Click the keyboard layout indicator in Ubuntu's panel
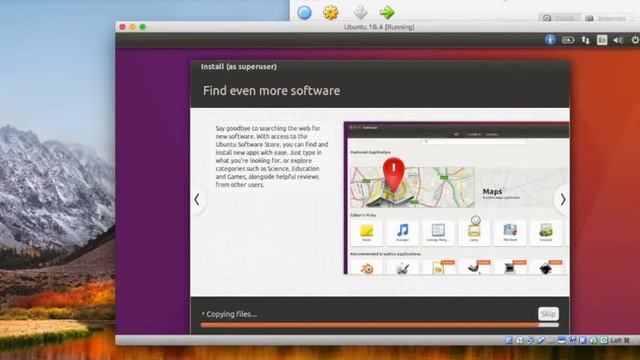This screenshot has width=640, height=360. pyautogui.click(x=602, y=40)
